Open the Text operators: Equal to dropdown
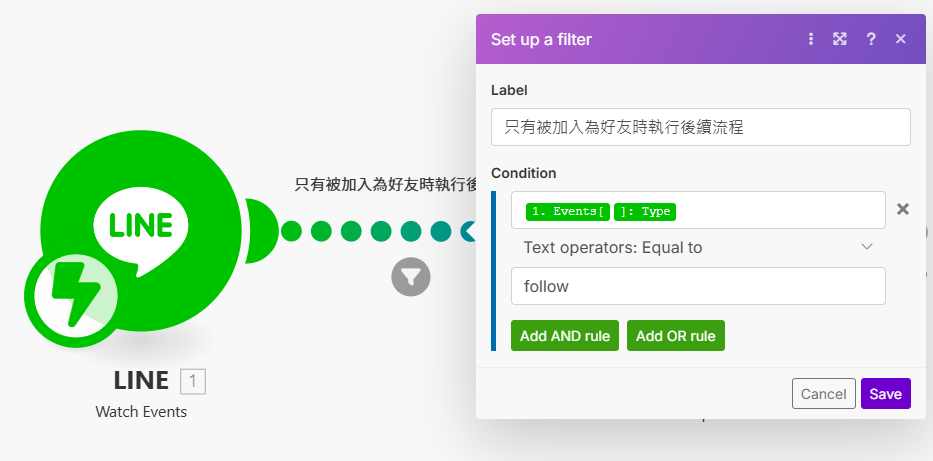The width and height of the screenshot is (933, 461). tap(698, 247)
